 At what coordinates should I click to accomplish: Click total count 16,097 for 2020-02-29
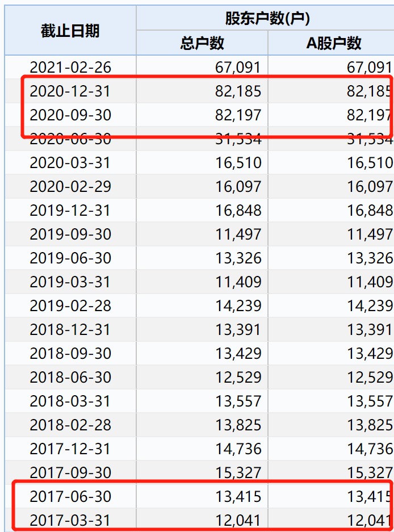pos(238,186)
